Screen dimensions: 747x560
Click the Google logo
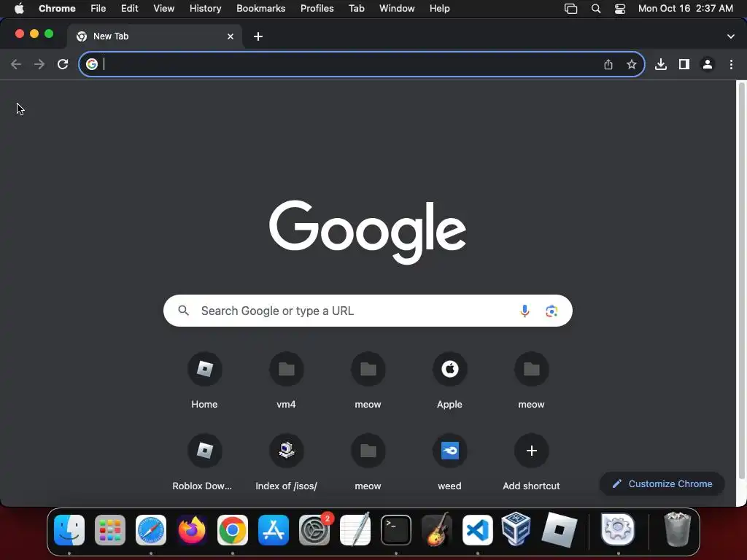click(368, 232)
